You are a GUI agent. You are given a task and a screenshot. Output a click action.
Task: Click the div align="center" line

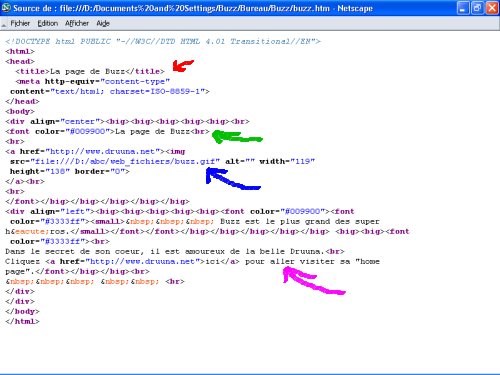pyautogui.click(x=127, y=121)
